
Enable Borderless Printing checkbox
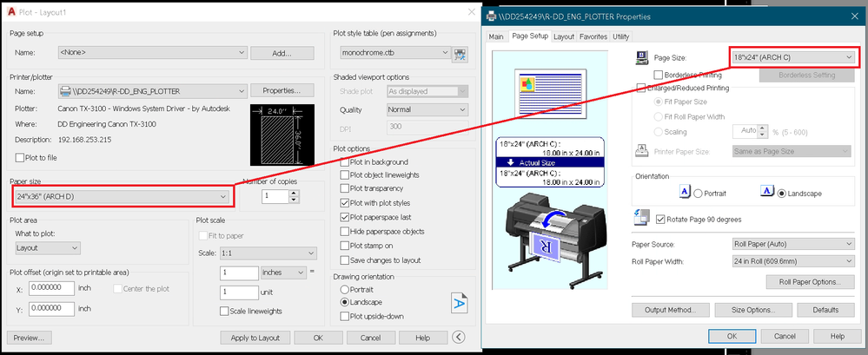pos(658,75)
